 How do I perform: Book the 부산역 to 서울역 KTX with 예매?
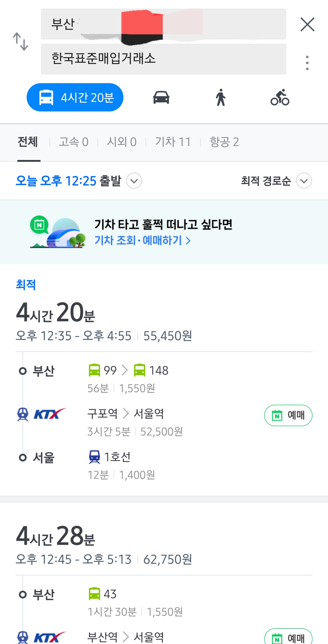(288, 636)
